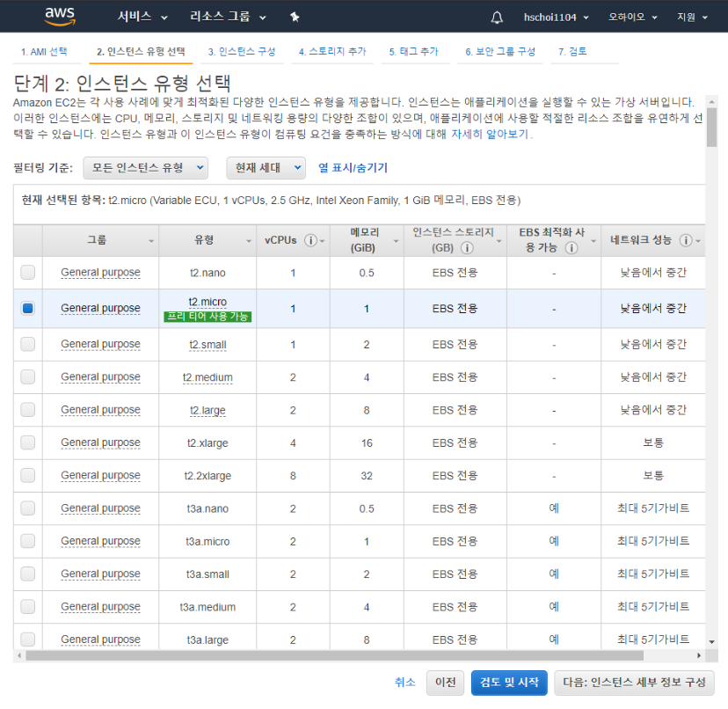Click General purpose link in t3a.large row
Screen dimensions: 728x709
tap(100, 640)
